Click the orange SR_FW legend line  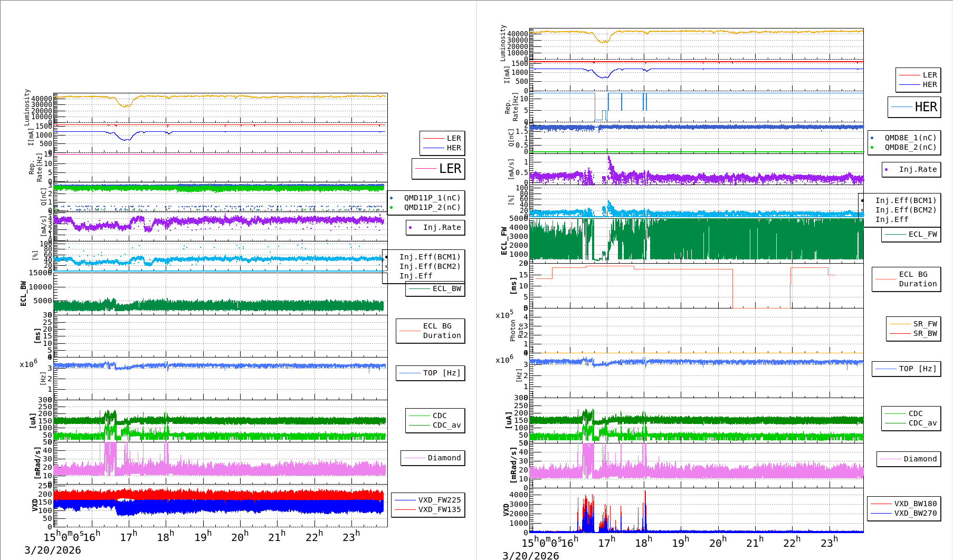(x=900, y=324)
